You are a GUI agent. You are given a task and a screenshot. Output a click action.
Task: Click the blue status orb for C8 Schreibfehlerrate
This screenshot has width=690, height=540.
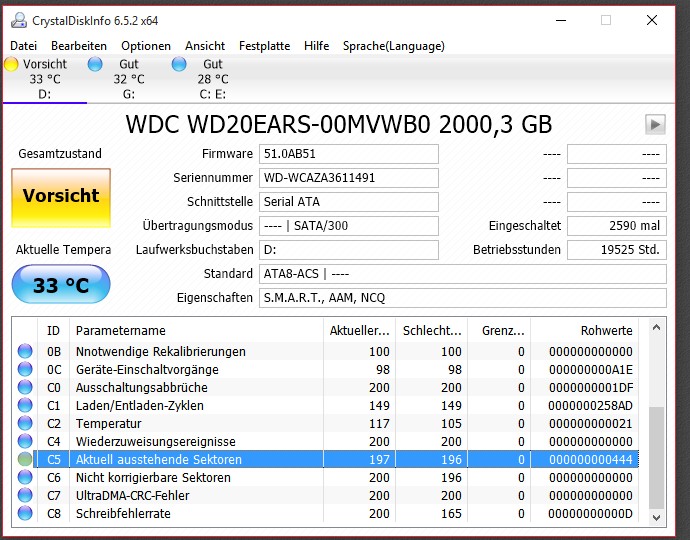click(25, 513)
